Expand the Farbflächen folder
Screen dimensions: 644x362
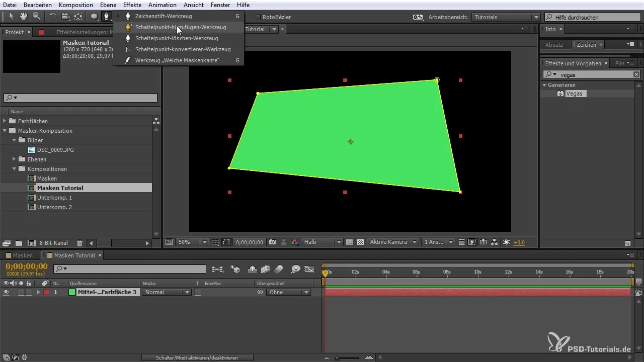click(5, 121)
